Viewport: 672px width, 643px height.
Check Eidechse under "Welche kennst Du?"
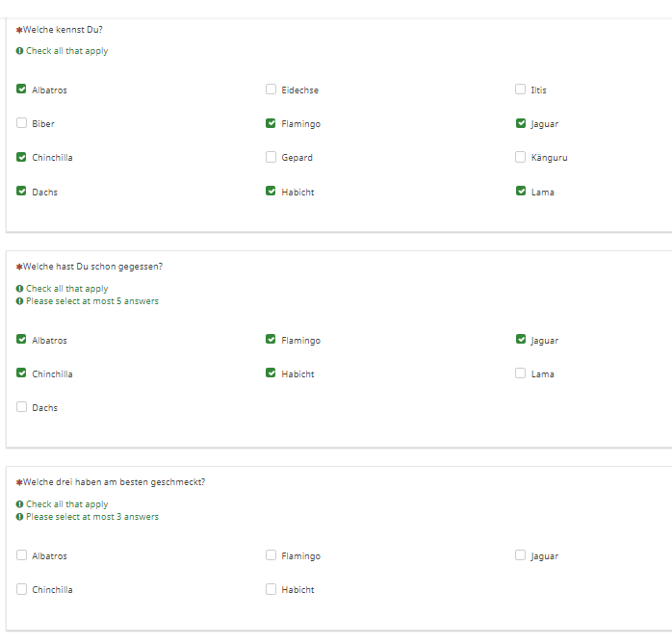(x=271, y=90)
